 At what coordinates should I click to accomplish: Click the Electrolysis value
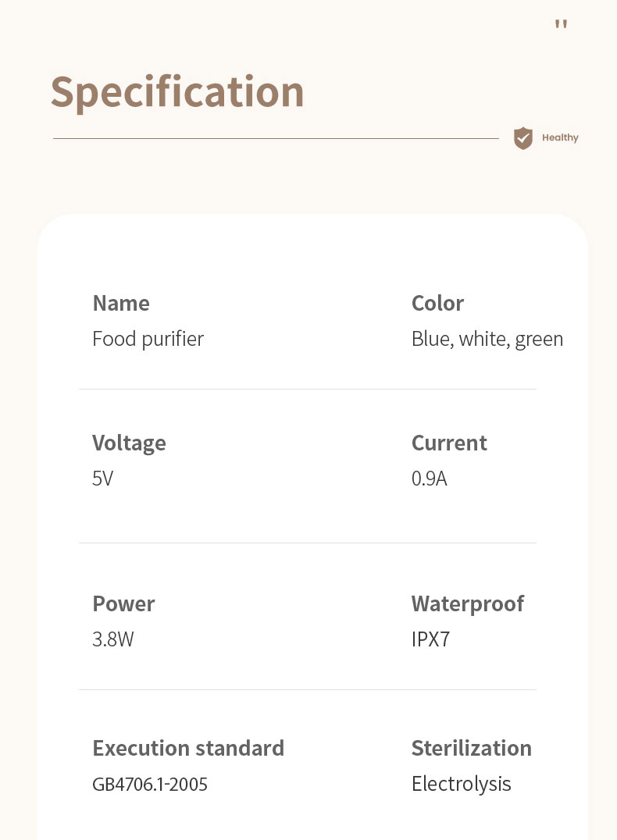tap(462, 784)
